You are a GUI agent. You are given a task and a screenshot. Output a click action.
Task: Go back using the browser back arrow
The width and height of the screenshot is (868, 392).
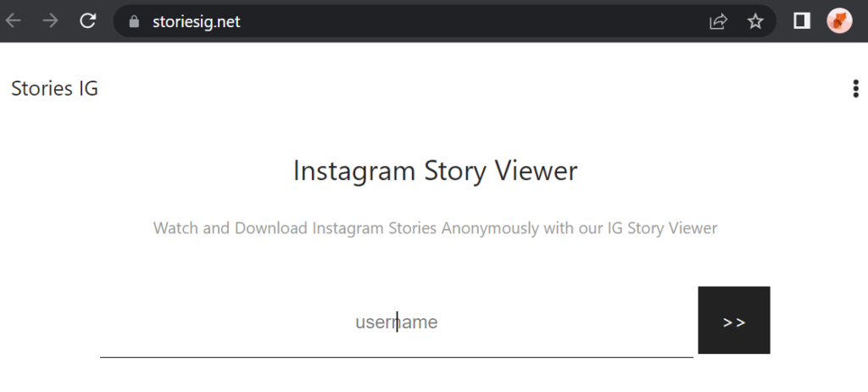point(14,21)
